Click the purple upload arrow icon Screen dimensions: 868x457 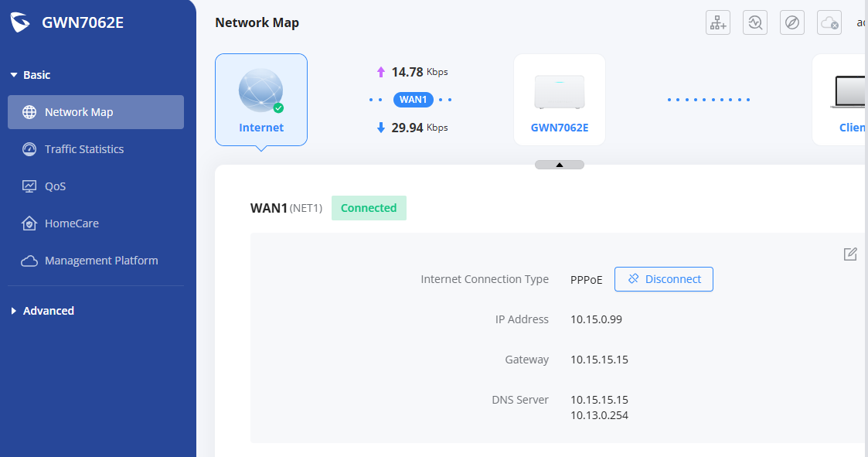point(381,72)
